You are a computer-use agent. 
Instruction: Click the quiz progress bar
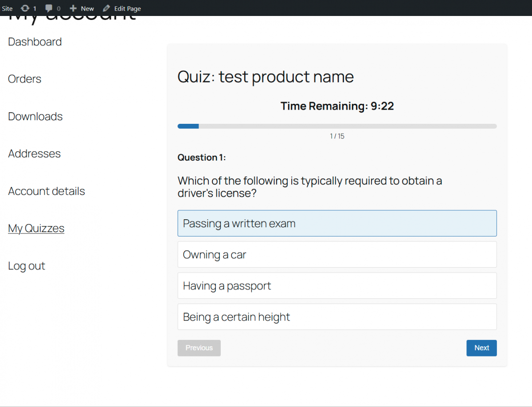(337, 126)
